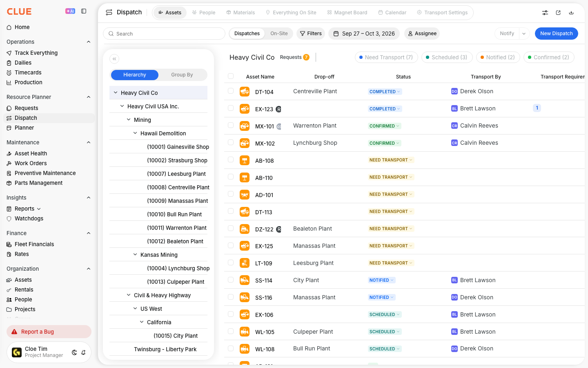This screenshot has width=588, height=368.
Task: Click the R badge beside EX-123
Action: click(278, 109)
